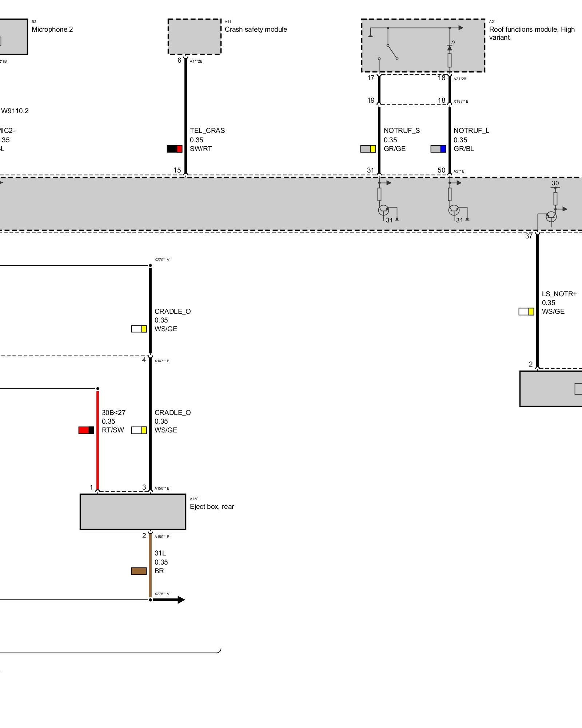Click the transistor symbol below pin 31
This screenshot has width=582, height=728.
tap(383, 210)
